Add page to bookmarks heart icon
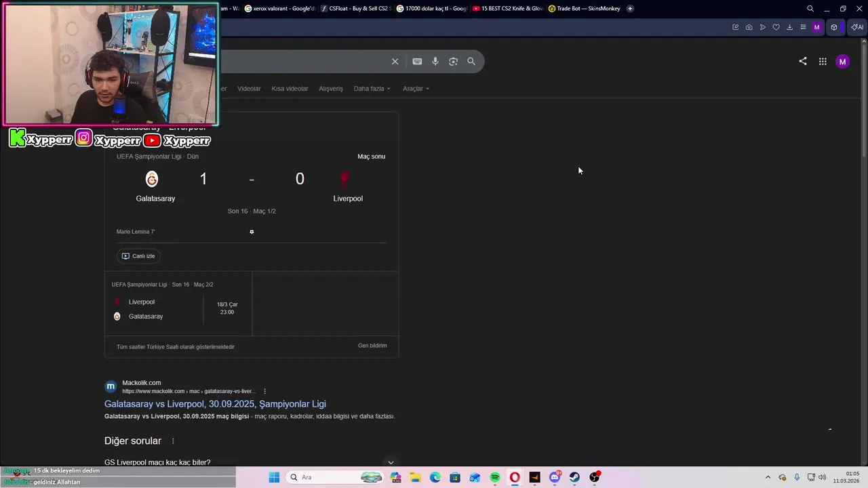This screenshot has height=488, width=868. click(x=776, y=27)
